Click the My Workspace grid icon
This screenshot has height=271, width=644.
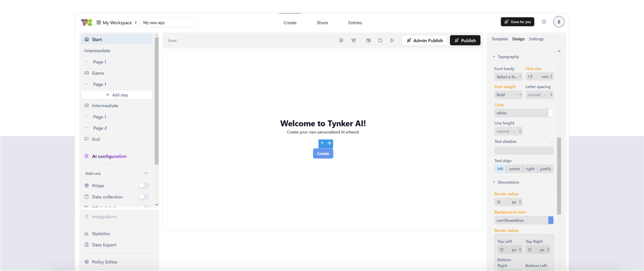point(99,23)
